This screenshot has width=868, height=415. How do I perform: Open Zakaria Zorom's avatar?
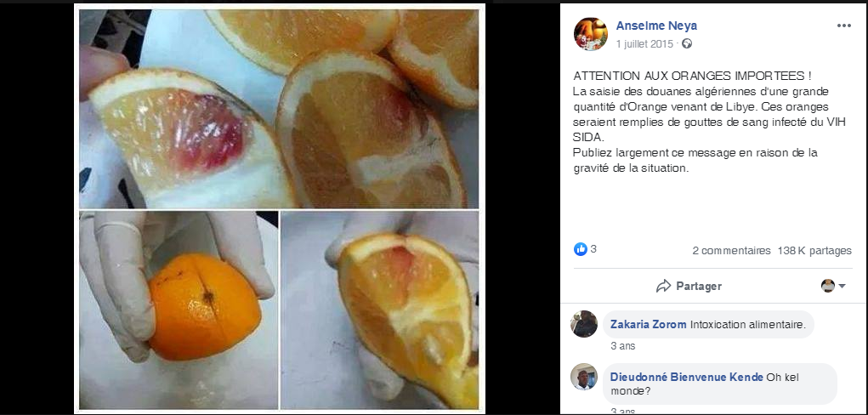point(584,324)
